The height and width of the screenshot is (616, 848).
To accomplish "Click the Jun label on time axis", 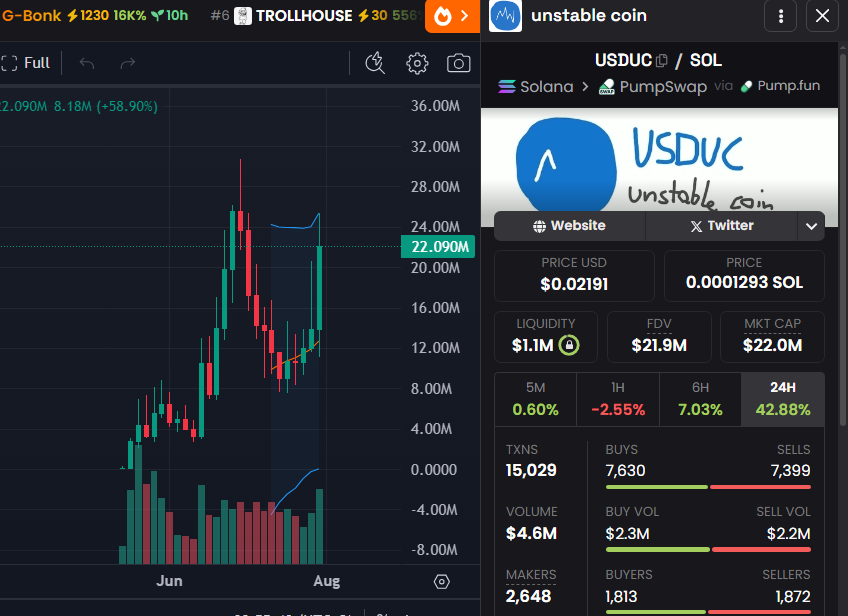I will (169, 581).
